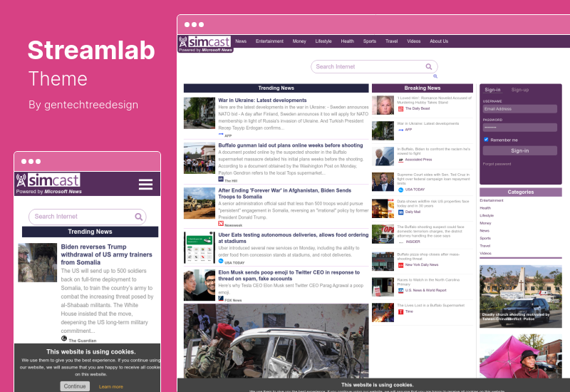Click the search magnifier icon in desktop search bar
Image resolution: width=570 pixels, height=392 pixels.
point(429,66)
